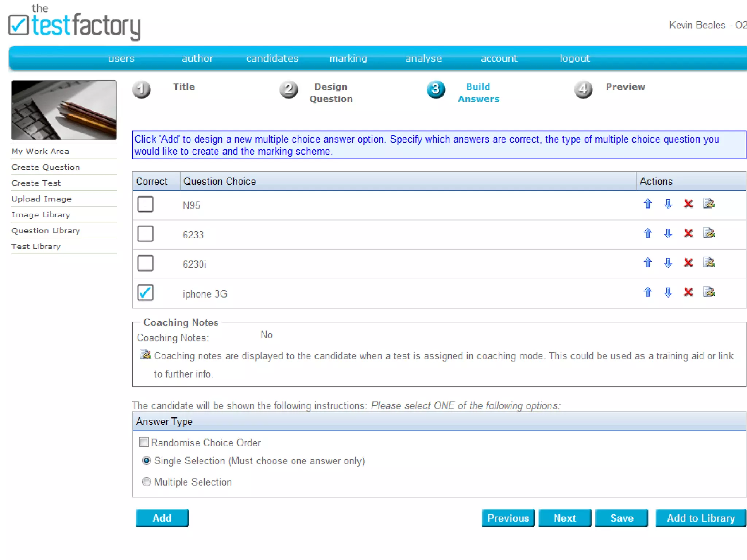Delete the iphone 3G choice
This screenshot has width=747, height=560.
pyautogui.click(x=688, y=292)
